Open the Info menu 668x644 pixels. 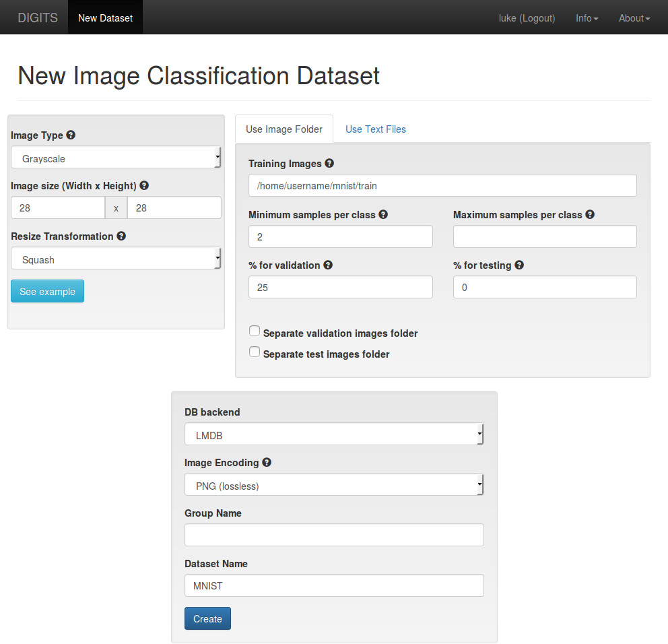pyautogui.click(x=587, y=18)
